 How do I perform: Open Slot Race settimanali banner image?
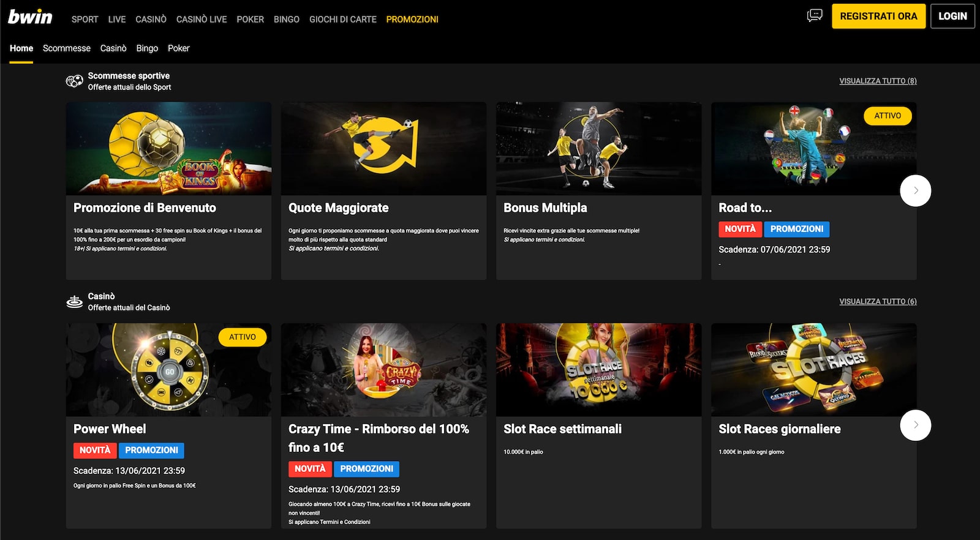click(x=598, y=370)
